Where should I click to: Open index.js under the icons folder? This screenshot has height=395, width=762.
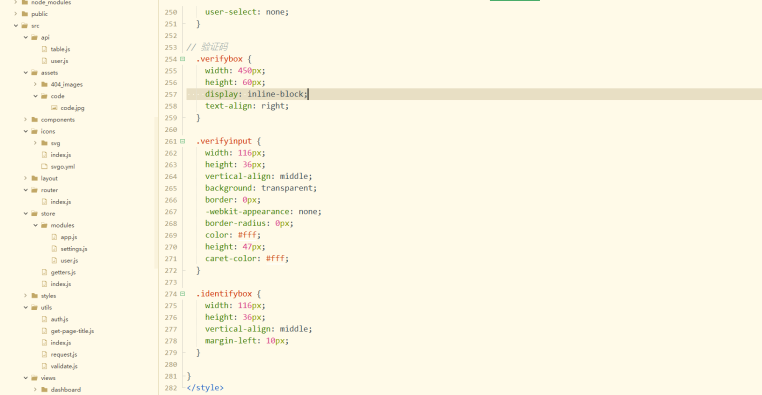[x=61, y=155]
